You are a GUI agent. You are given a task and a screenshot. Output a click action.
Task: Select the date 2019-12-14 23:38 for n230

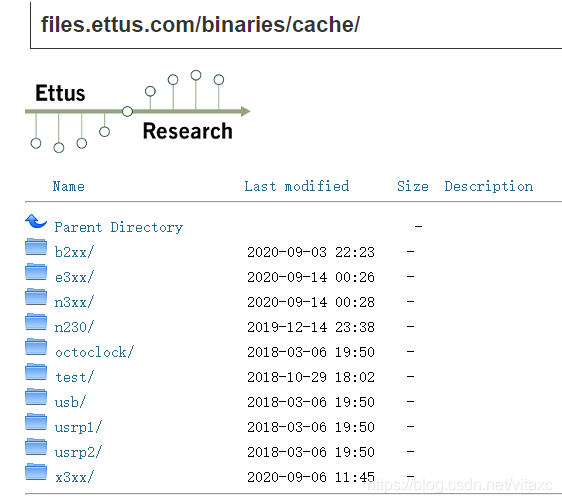311,327
